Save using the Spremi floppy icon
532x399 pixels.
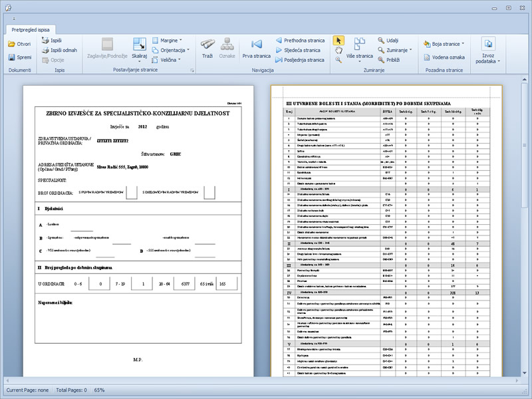(x=11, y=57)
